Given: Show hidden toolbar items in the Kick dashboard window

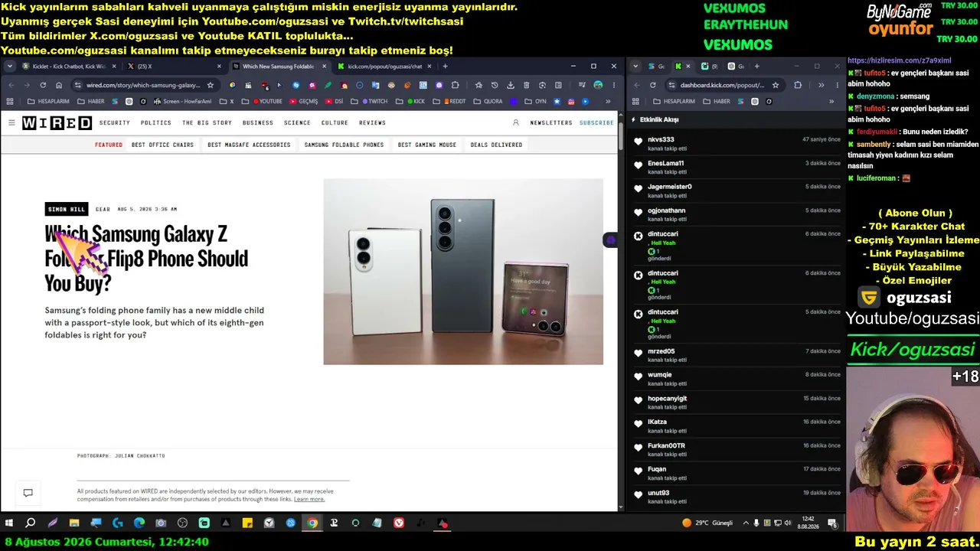Looking at the screenshot, I should point(821,85).
